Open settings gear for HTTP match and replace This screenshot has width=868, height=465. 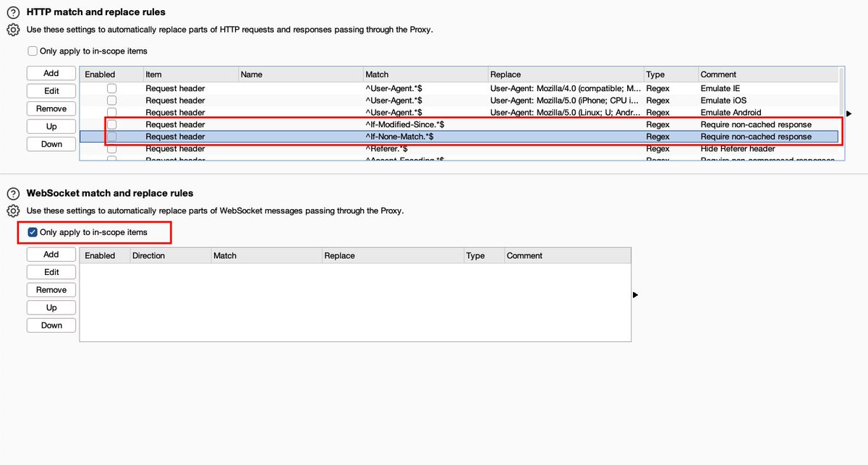[12, 30]
